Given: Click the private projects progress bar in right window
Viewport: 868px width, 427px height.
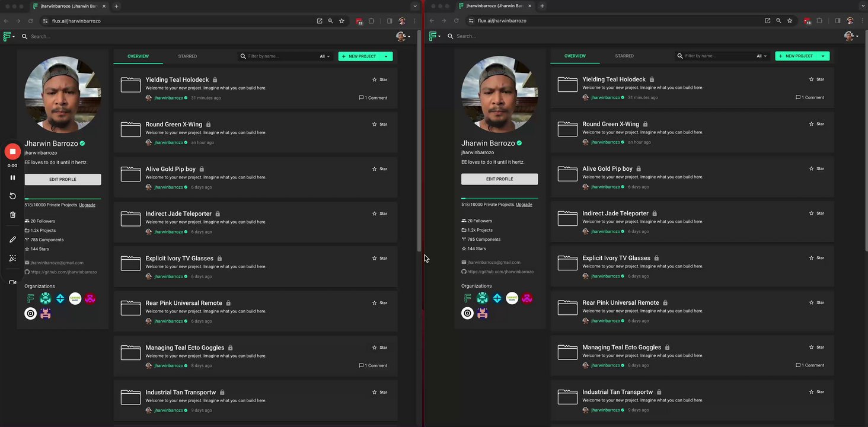Looking at the screenshot, I should (500, 198).
